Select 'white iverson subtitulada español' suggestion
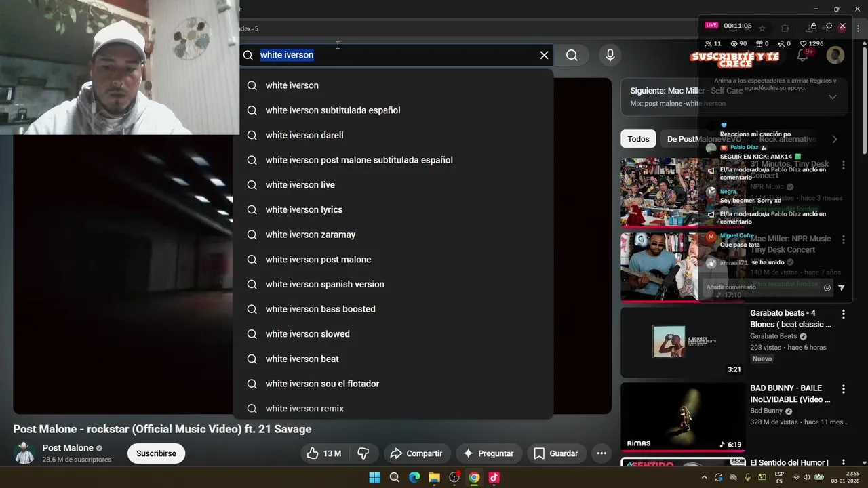The width and height of the screenshot is (868, 488). click(393, 110)
